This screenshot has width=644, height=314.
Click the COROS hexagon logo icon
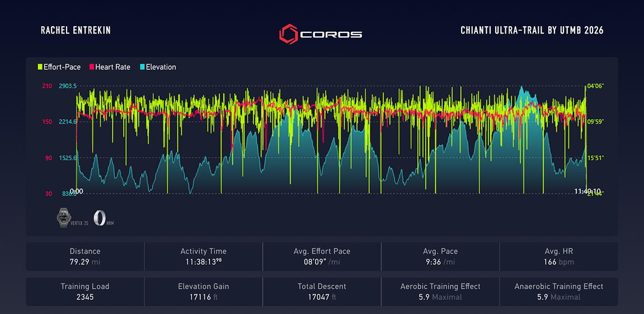[x=288, y=34]
